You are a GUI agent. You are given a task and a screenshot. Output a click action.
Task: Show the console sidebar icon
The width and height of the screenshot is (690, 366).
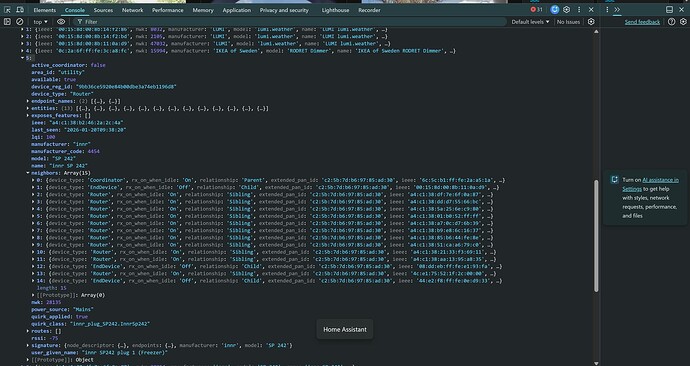pos(7,22)
